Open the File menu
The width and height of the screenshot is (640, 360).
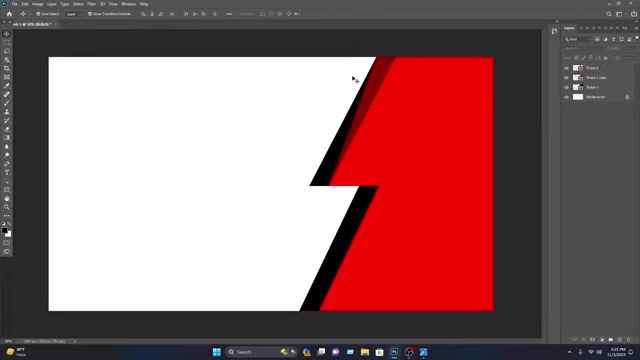tap(14, 4)
